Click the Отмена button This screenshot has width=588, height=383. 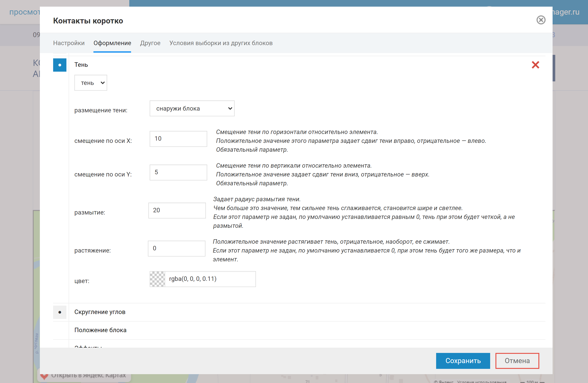pyautogui.click(x=517, y=360)
